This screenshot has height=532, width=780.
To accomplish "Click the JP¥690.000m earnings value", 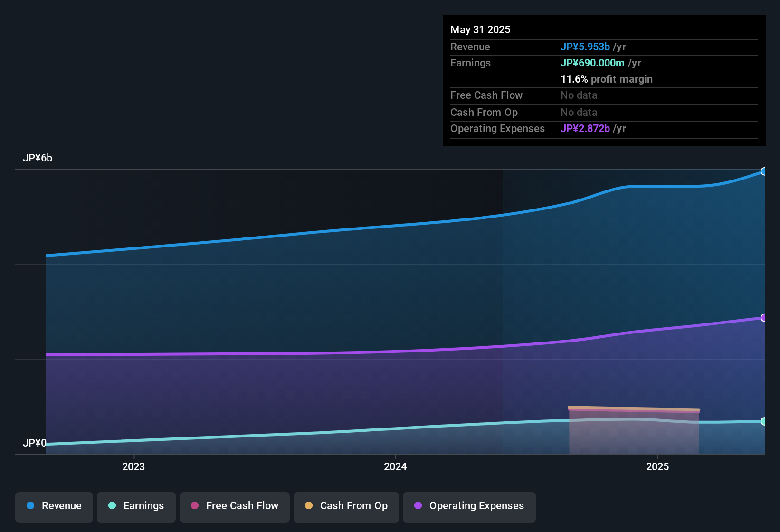I will pyautogui.click(x=592, y=63).
